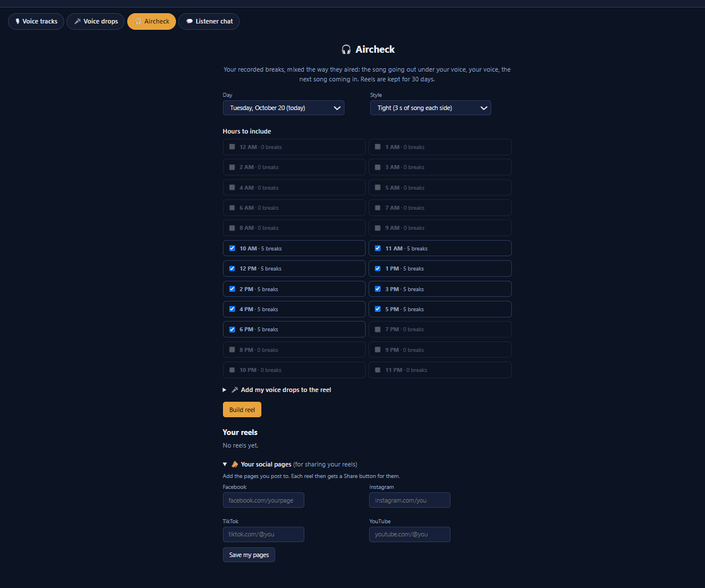This screenshot has width=705, height=588.
Task: Click the disabled 7 PM hour checkbox
Action: click(378, 329)
